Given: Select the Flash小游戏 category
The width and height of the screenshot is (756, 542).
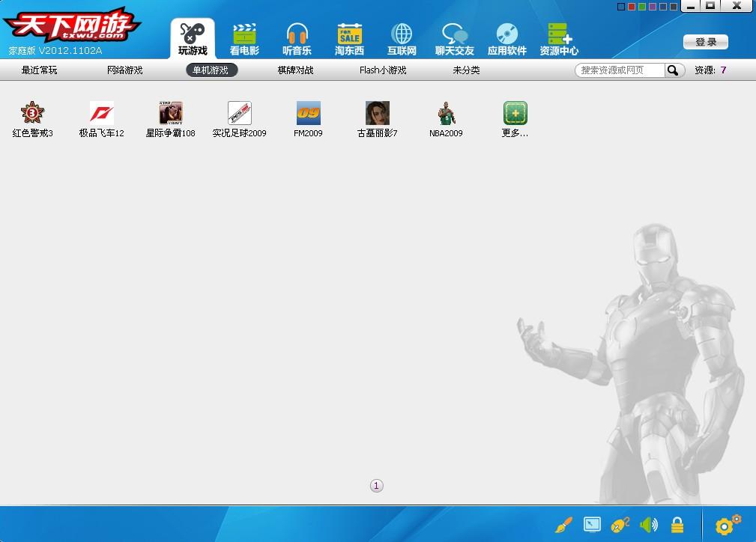Looking at the screenshot, I should click(382, 70).
